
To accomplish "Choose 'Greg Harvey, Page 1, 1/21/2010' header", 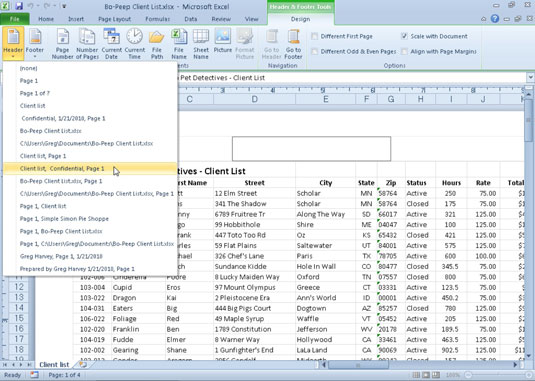I will (x=90, y=256).
